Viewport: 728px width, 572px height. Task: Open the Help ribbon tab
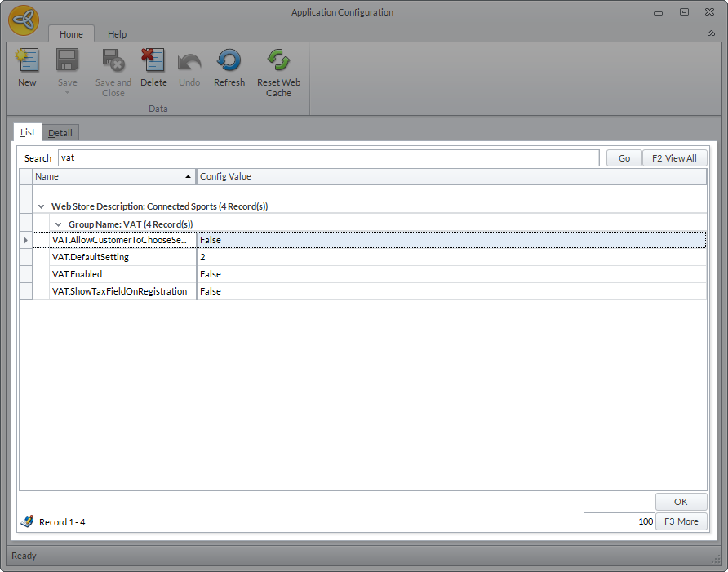click(x=118, y=34)
